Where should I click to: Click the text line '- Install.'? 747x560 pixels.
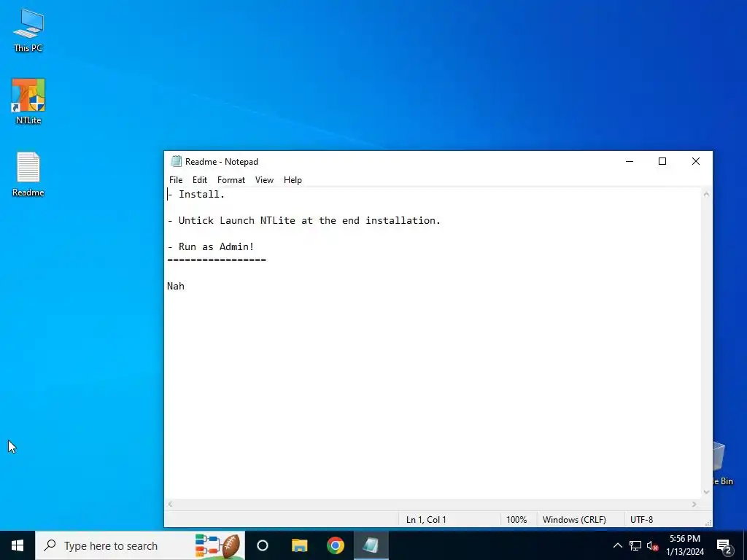pyautogui.click(x=196, y=194)
